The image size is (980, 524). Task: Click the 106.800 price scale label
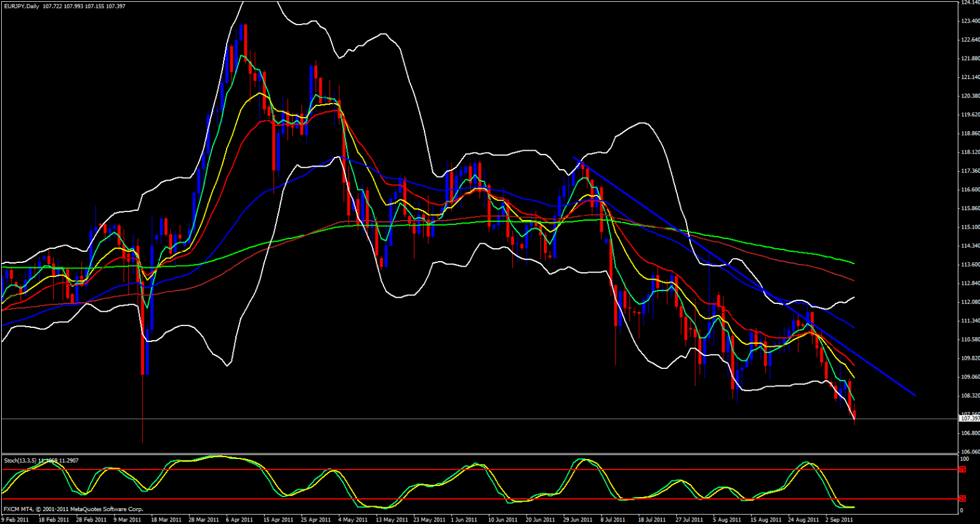click(x=970, y=433)
